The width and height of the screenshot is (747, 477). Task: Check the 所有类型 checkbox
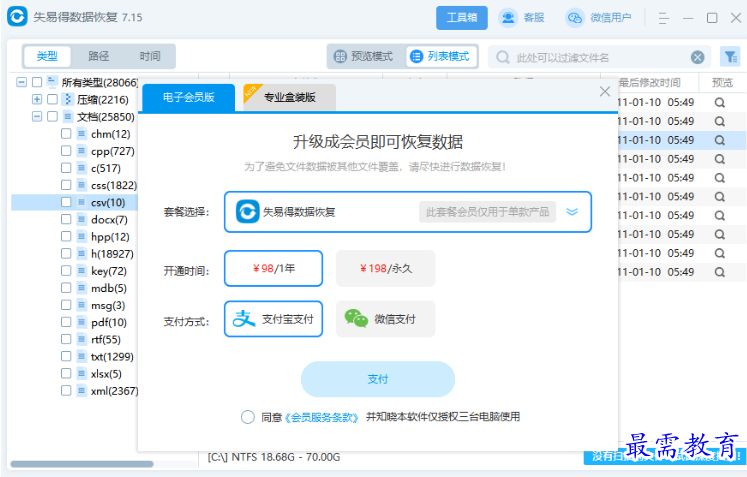37,82
